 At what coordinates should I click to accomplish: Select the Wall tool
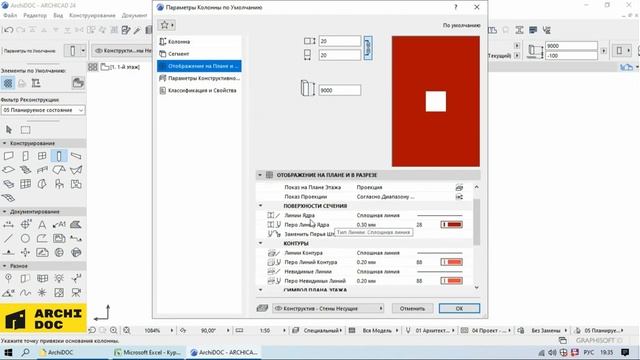pyautogui.click(x=9, y=156)
